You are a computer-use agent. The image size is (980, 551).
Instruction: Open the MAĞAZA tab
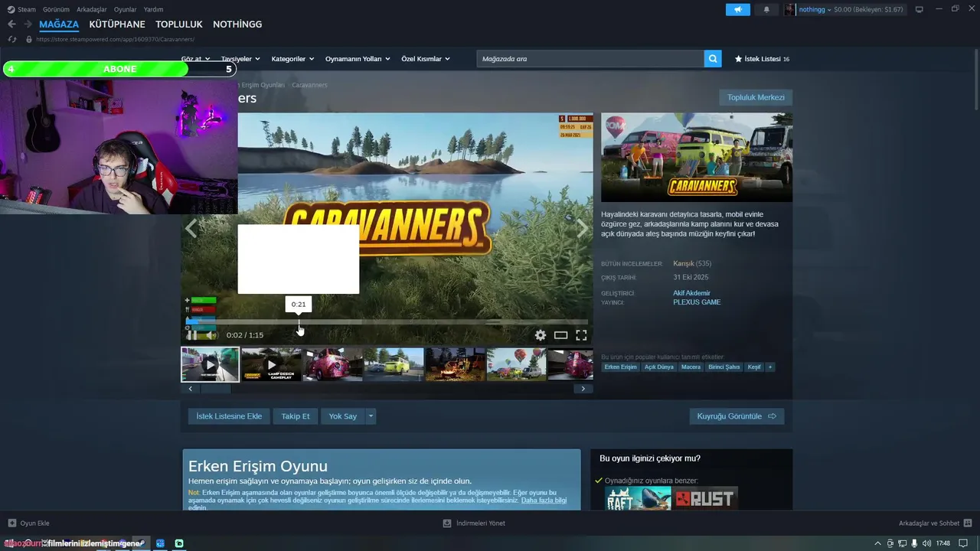(x=59, y=24)
